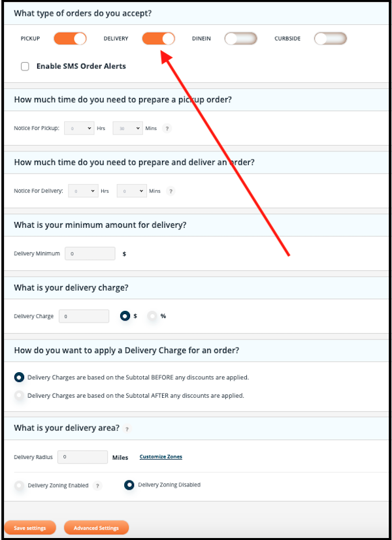Click the question mark next to delivery area heading

pyautogui.click(x=127, y=428)
